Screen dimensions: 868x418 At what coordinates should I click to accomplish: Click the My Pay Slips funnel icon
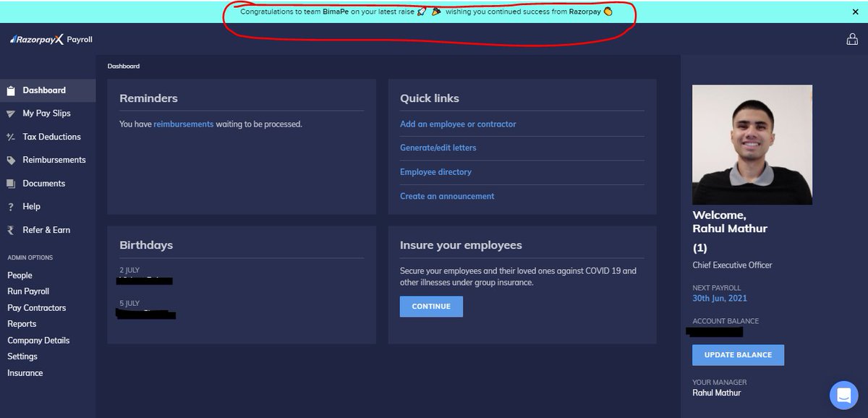[x=10, y=114]
